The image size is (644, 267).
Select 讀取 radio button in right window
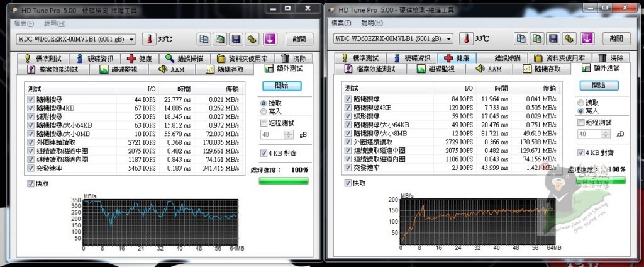580,103
